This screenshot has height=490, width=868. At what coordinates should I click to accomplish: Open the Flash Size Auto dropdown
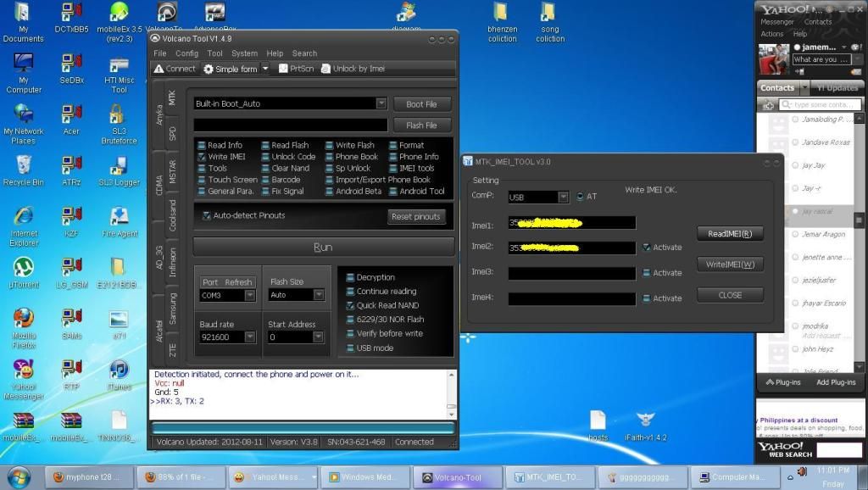[x=319, y=295]
